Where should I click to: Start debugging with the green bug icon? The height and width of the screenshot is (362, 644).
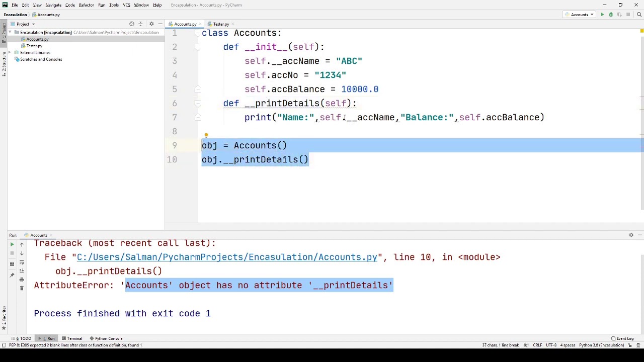coord(611,15)
